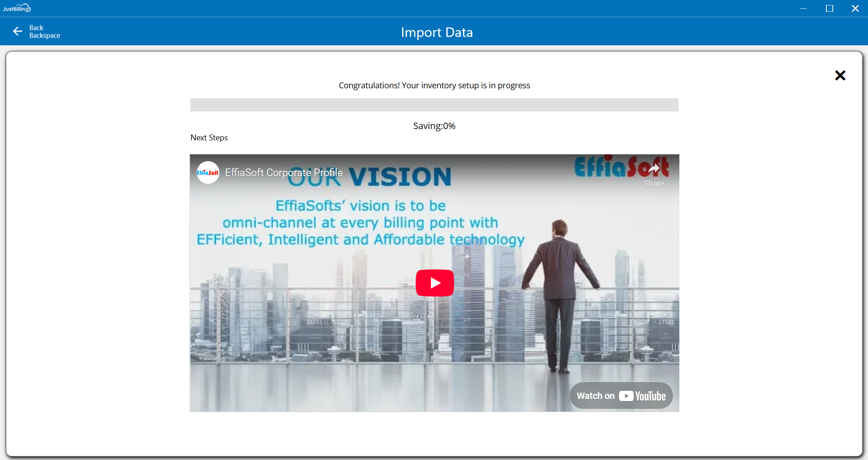Viewport: 868px width, 460px height.
Task: Minimize the JustBilling window
Action: (x=803, y=8)
